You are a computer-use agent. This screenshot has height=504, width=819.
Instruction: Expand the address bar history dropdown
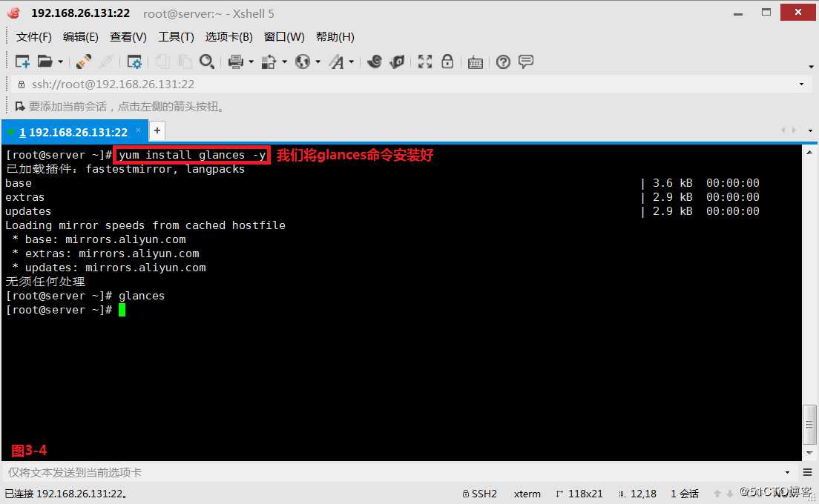[x=801, y=84]
